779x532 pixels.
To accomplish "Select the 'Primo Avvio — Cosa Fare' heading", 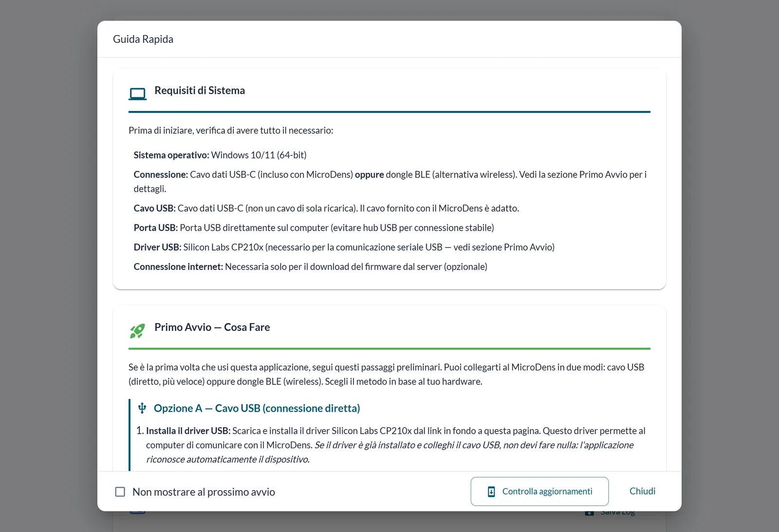I will pos(212,327).
